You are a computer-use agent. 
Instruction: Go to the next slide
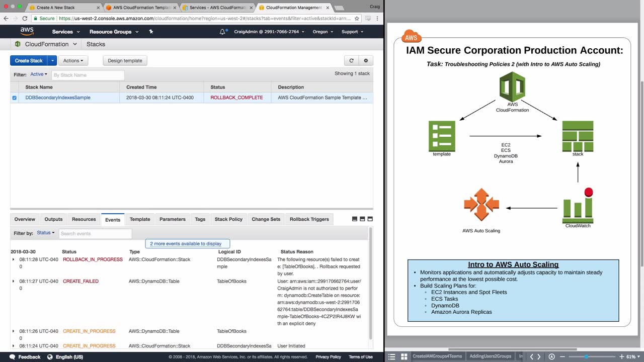pyautogui.click(x=539, y=356)
